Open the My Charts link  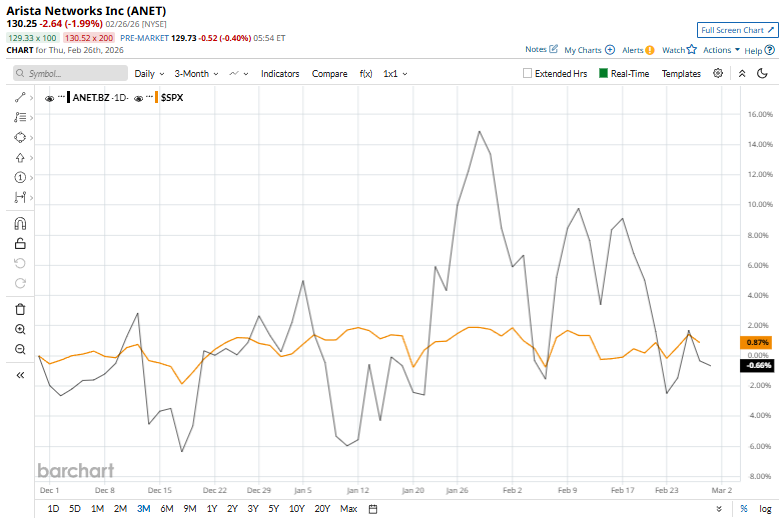[589, 49]
